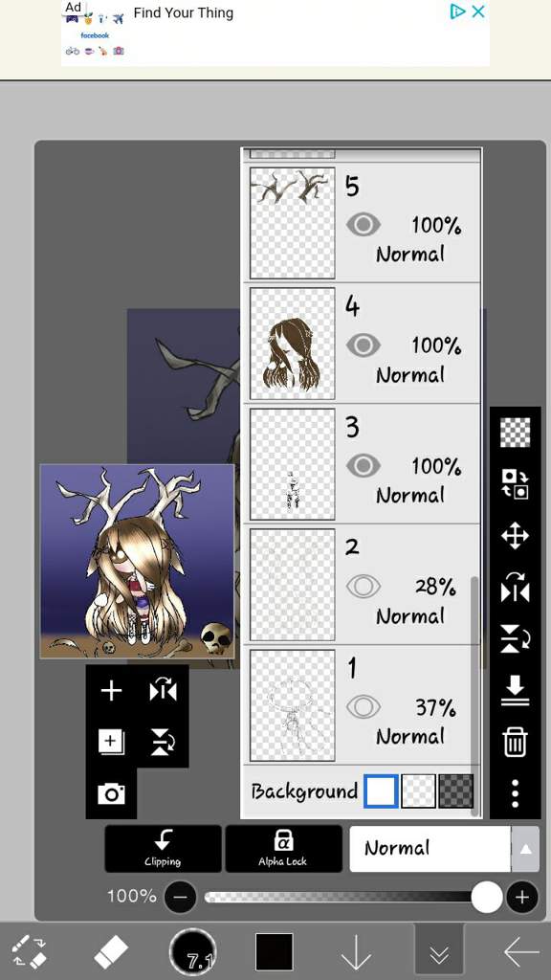Turn on Alpha Lock
Image resolution: width=551 pixels, height=980 pixels.
click(283, 849)
